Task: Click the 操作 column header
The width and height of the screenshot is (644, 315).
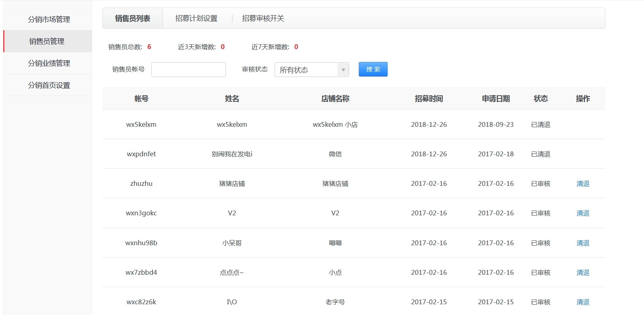Action: pyautogui.click(x=583, y=98)
